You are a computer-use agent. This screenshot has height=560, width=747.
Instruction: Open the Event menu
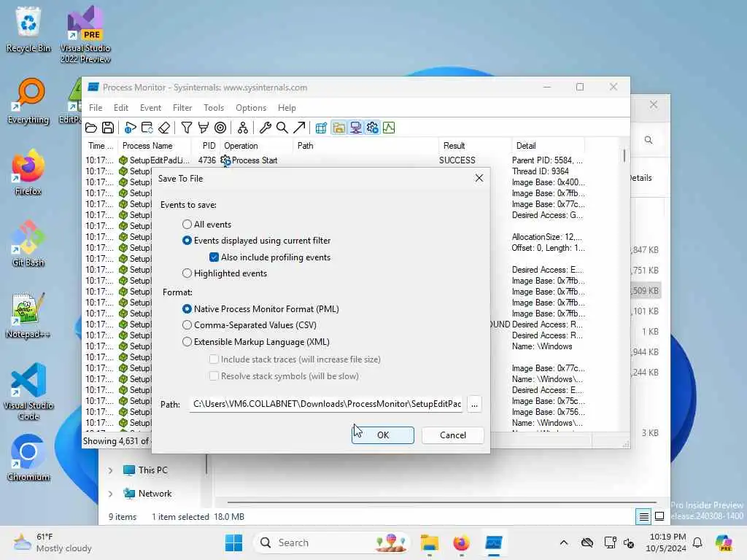coord(150,108)
